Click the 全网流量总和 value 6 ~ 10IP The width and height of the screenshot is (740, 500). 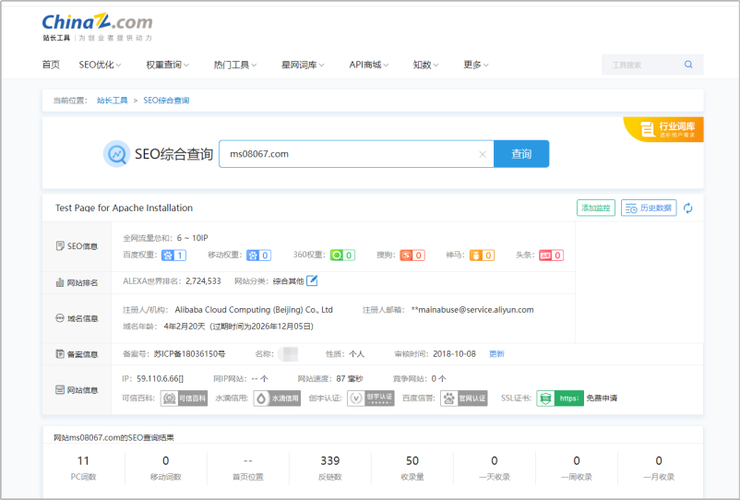[x=193, y=238]
